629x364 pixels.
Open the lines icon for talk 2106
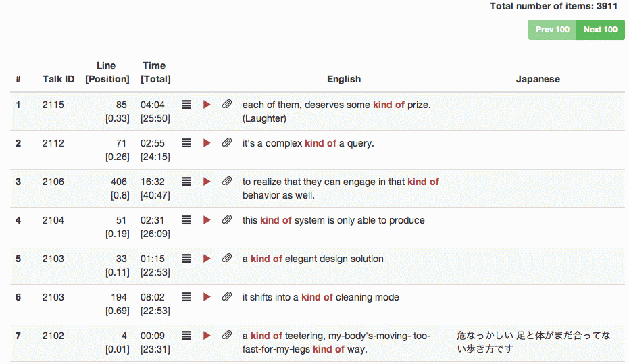(187, 182)
